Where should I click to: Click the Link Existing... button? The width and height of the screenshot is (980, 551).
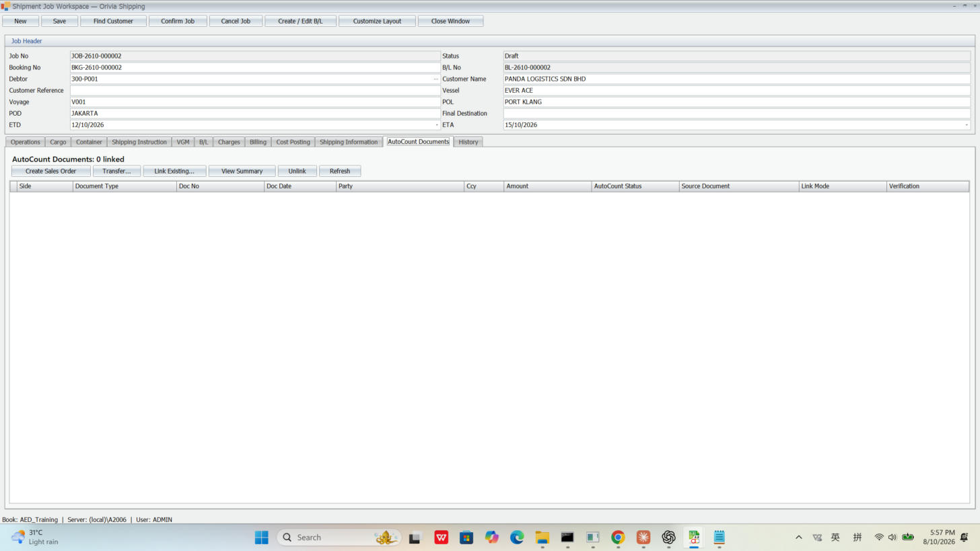[174, 171]
